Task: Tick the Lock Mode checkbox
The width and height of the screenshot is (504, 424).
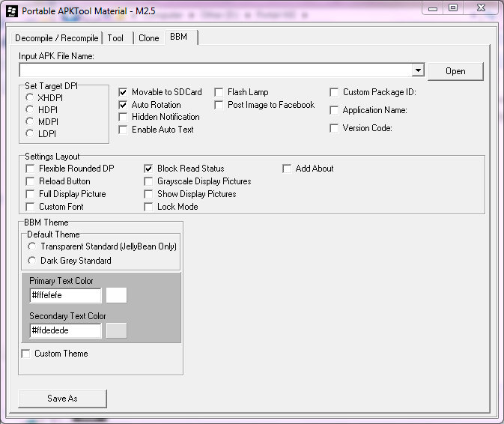Action: (148, 207)
